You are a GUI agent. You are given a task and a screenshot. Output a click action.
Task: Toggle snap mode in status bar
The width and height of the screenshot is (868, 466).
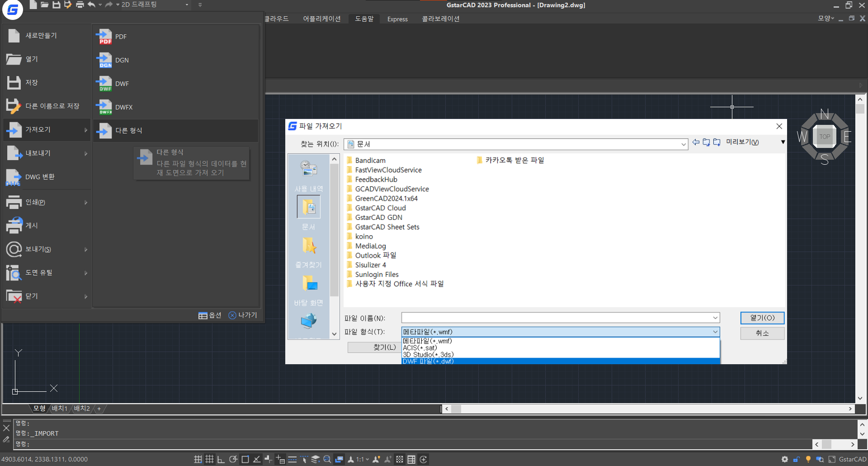[198, 459]
